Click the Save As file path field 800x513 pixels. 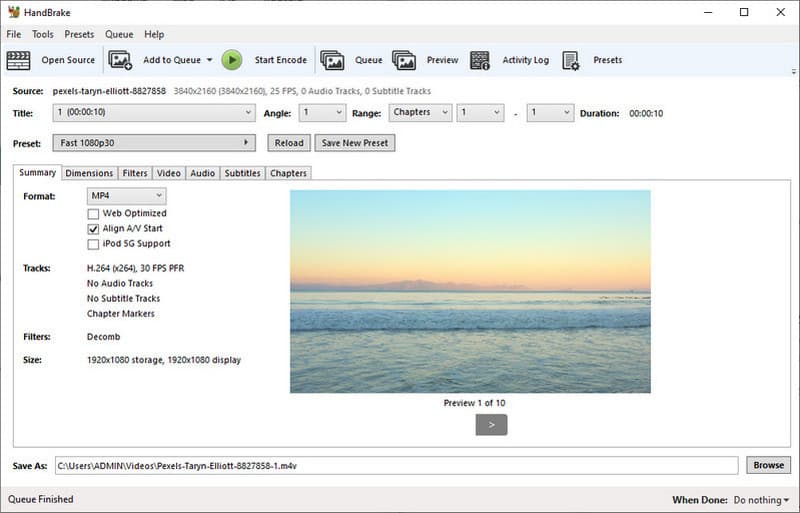point(396,465)
